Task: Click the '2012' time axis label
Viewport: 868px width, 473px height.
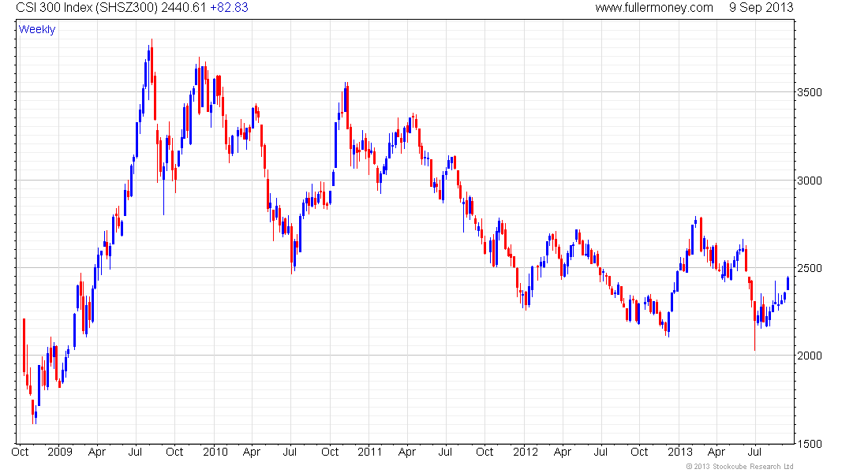Action: tap(525, 452)
